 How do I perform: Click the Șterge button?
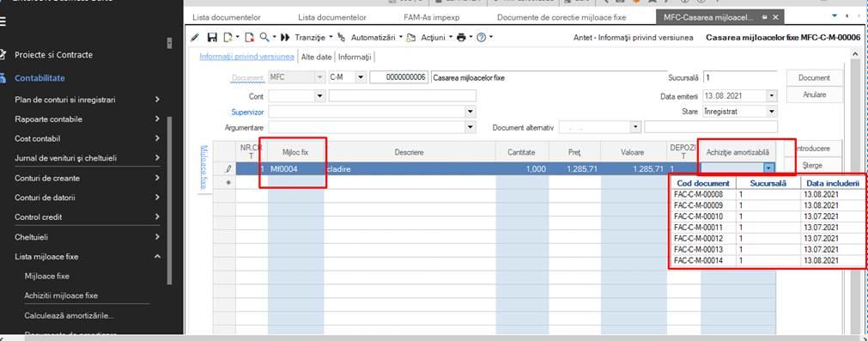tap(813, 166)
